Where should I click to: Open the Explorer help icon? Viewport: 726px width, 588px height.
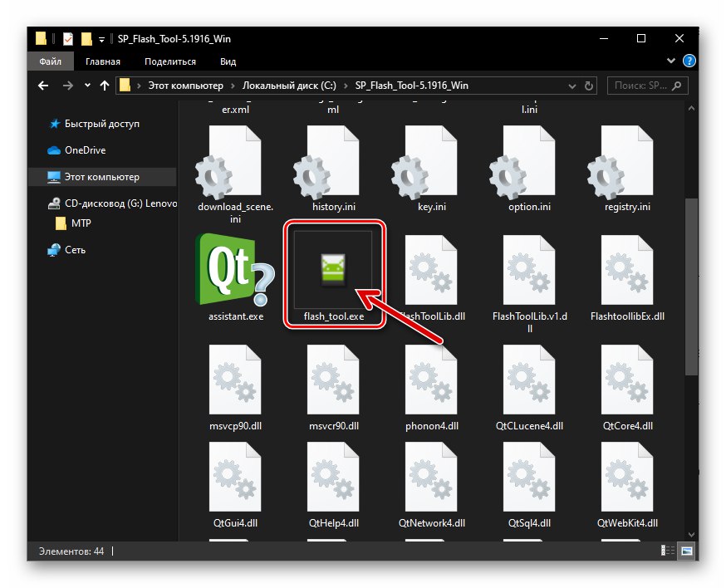point(689,61)
